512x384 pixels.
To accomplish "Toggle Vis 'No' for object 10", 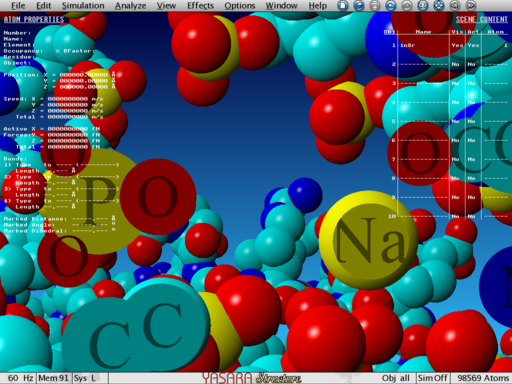I will 455,216.
